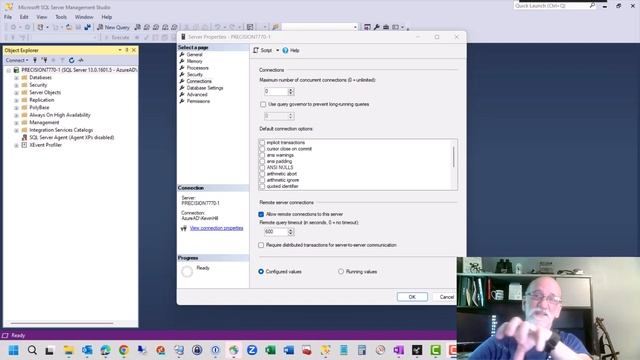
Task: Adjust the remote query timeout spinner
Action: pos(291,232)
